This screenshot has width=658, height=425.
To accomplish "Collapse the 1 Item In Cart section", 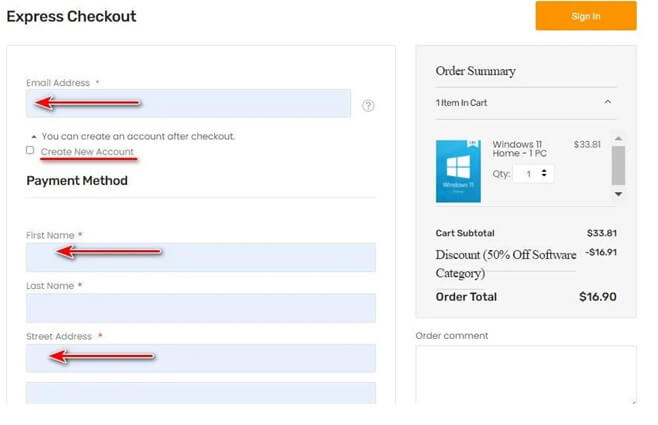I will tap(608, 103).
